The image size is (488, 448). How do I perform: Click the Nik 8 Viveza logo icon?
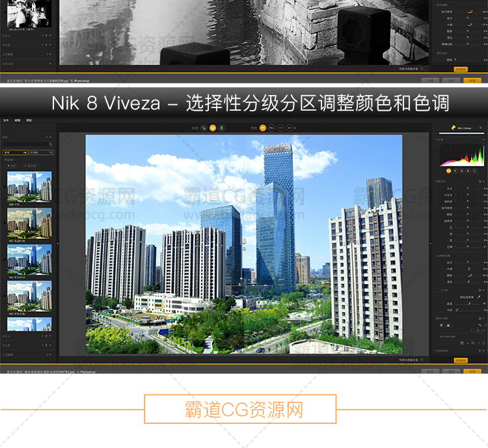tap(453, 128)
